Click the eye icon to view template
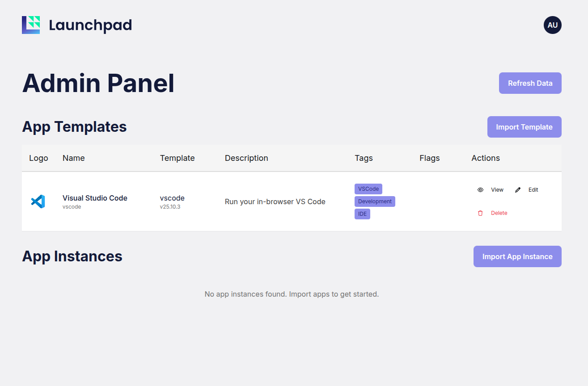This screenshot has width=588, height=386. click(480, 190)
